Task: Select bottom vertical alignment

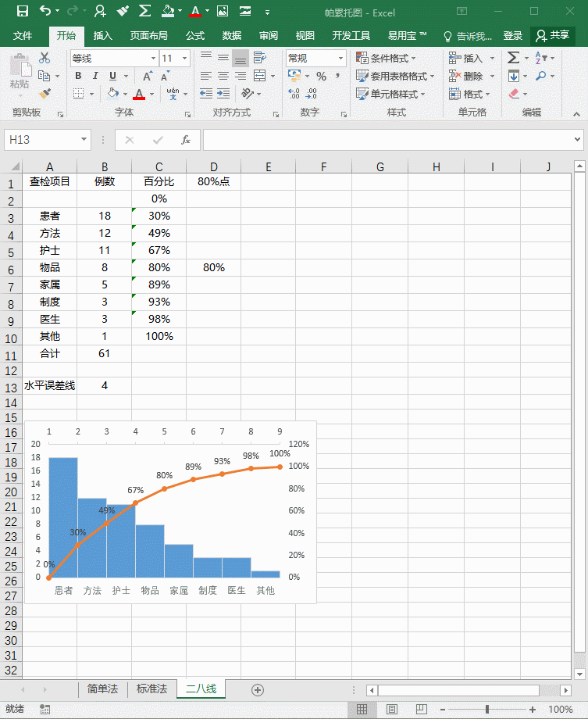Action: click(x=241, y=59)
